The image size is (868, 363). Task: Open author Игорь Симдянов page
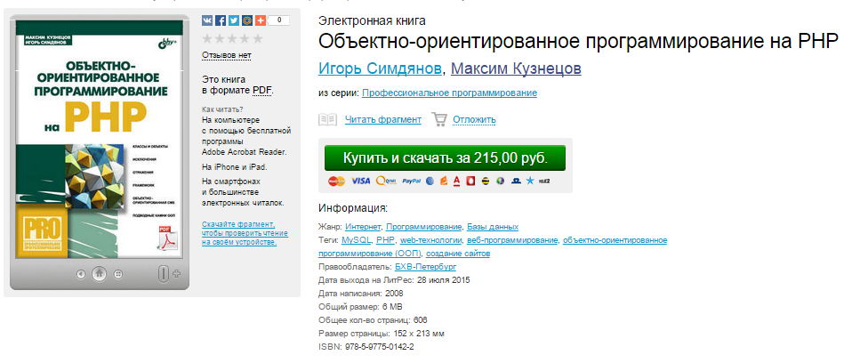(381, 69)
